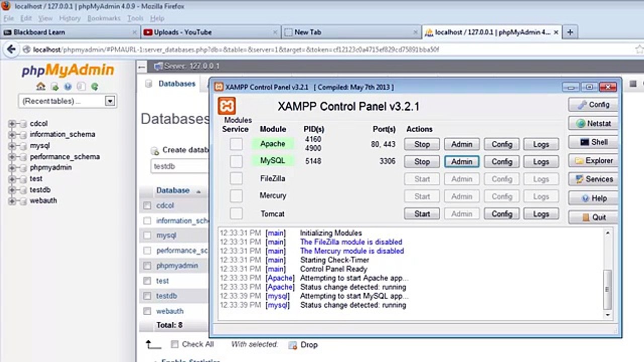Check the webauth database checkbox
Screen dimensions: 644x362
(x=147, y=311)
